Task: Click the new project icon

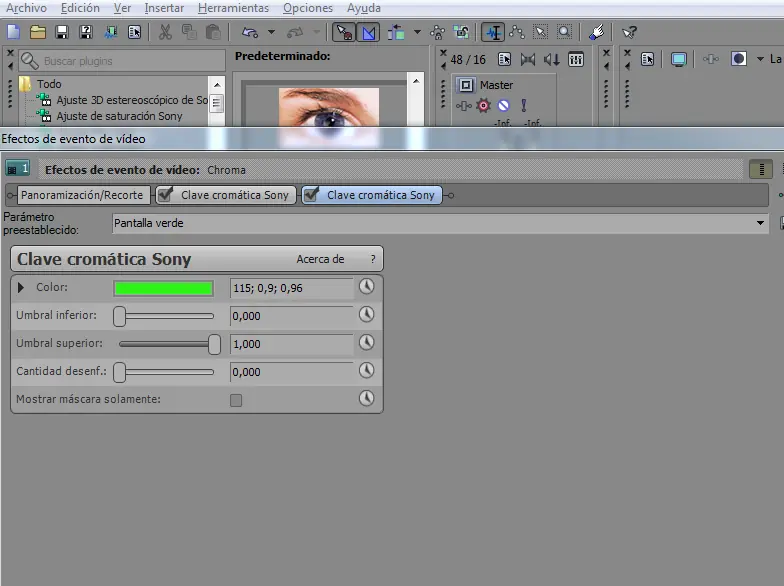Action: pyautogui.click(x=13, y=32)
